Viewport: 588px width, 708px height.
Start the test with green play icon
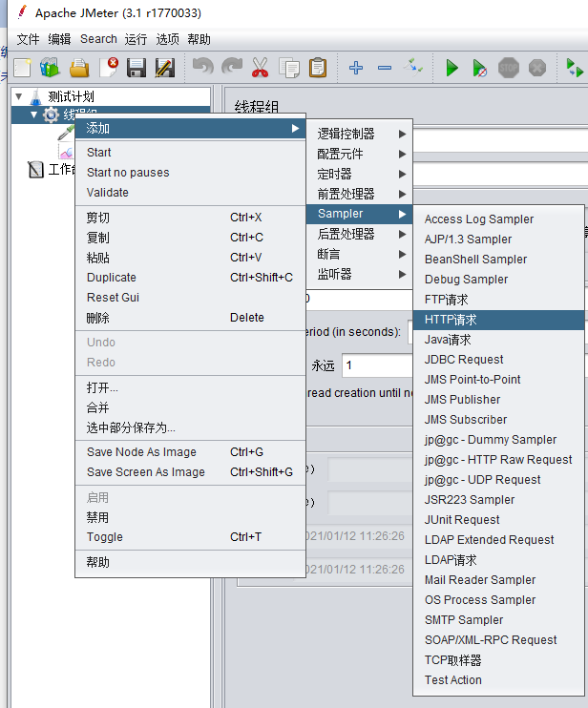(451, 68)
